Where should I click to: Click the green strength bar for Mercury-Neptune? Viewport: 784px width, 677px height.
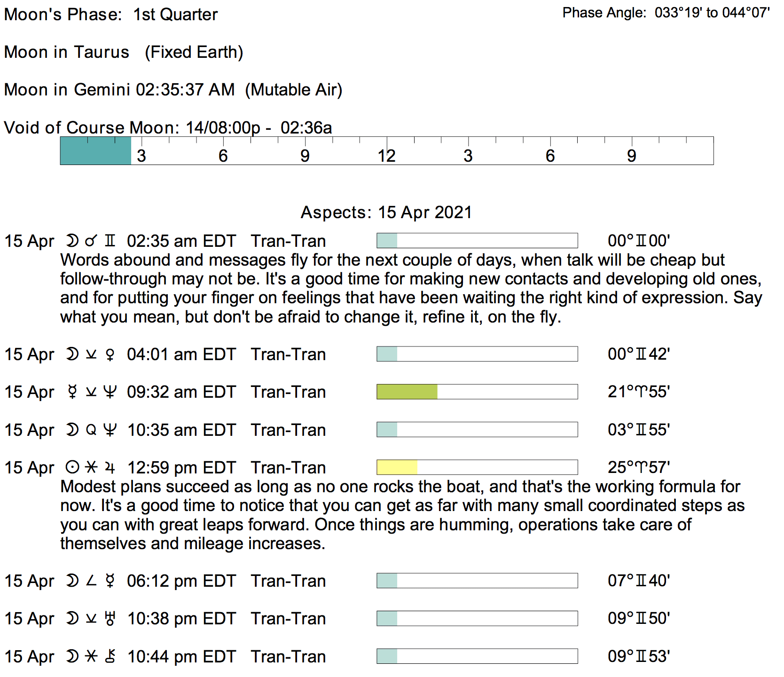407,392
